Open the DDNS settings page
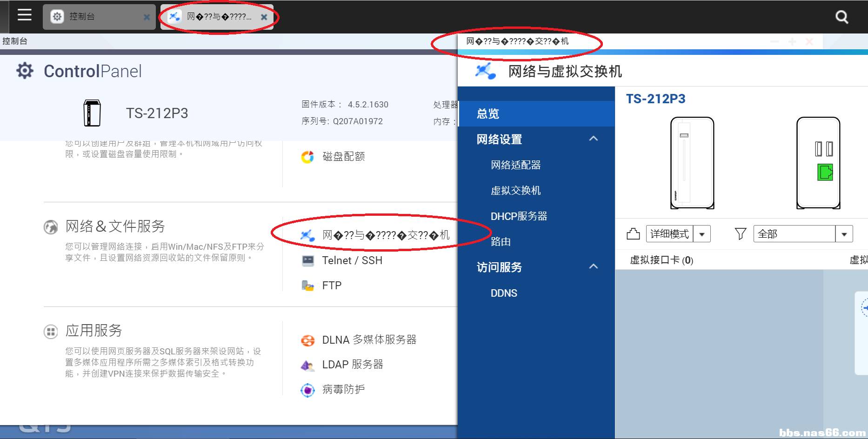Screen dimensions: 868x439 coord(504,293)
